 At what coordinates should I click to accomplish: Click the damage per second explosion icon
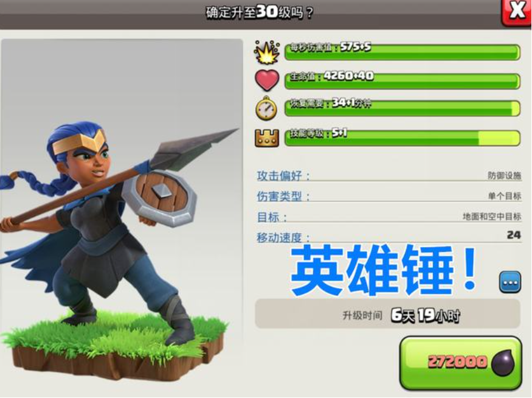tap(267, 52)
